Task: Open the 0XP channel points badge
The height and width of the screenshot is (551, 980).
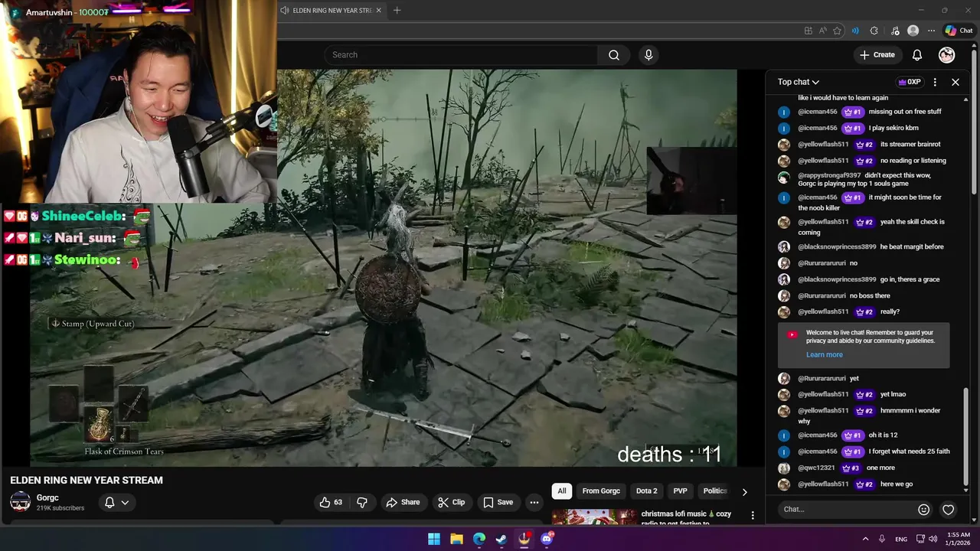Action: click(910, 82)
